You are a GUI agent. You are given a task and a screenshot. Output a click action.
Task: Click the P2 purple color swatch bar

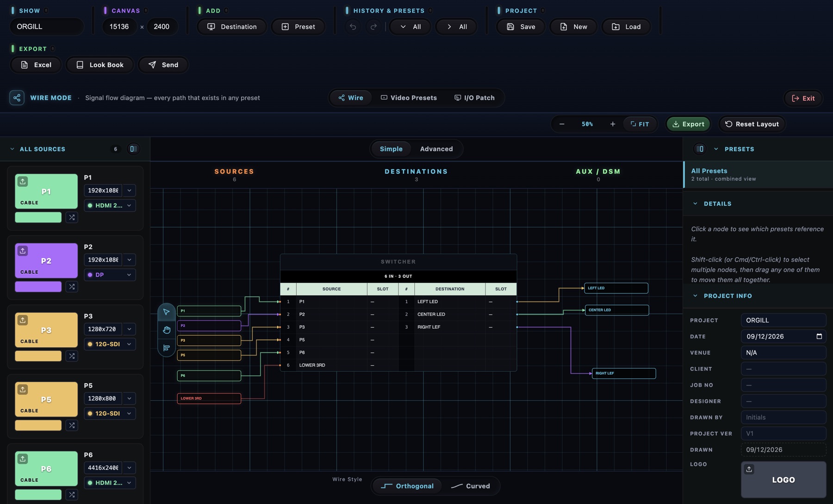38,287
